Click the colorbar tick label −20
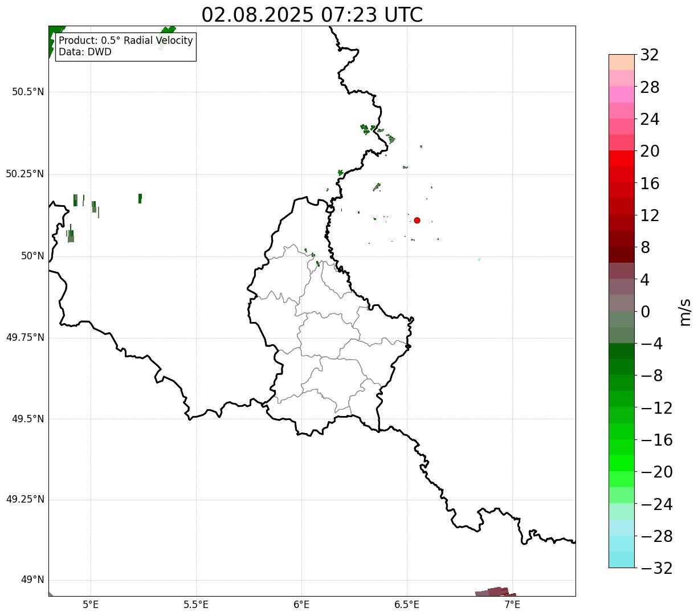This screenshot has height=616, width=698. (x=656, y=472)
